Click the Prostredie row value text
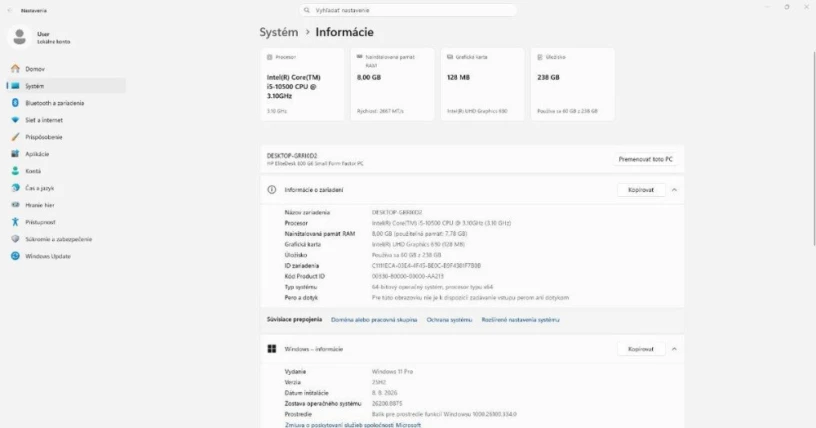The width and height of the screenshot is (816, 428). coord(444,414)
